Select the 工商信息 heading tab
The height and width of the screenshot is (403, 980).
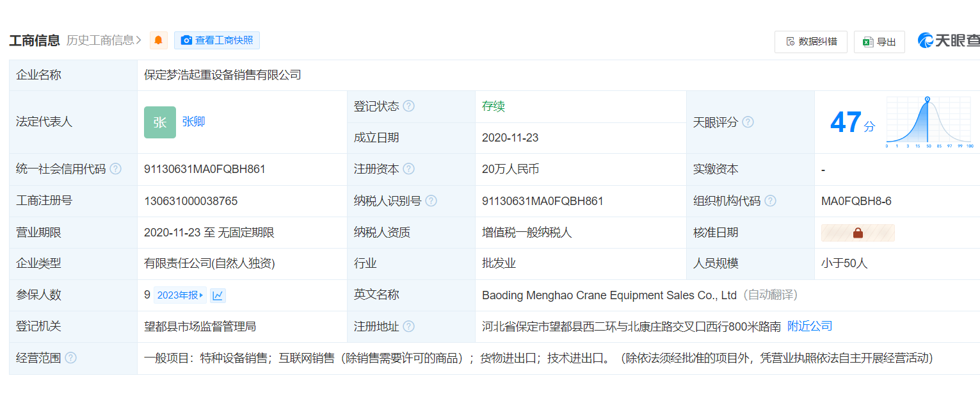(35, 40)
